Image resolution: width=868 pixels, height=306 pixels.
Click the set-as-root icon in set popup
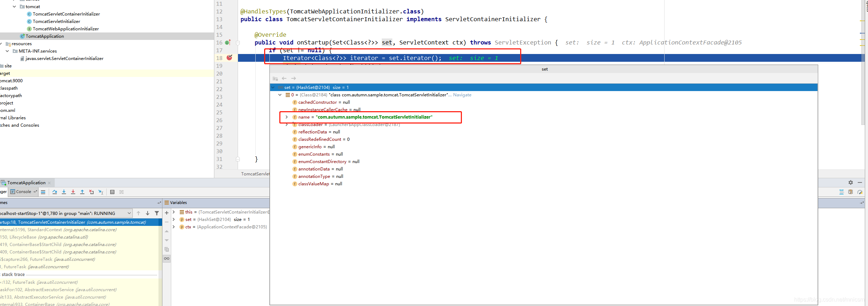(x=275, y=78)
